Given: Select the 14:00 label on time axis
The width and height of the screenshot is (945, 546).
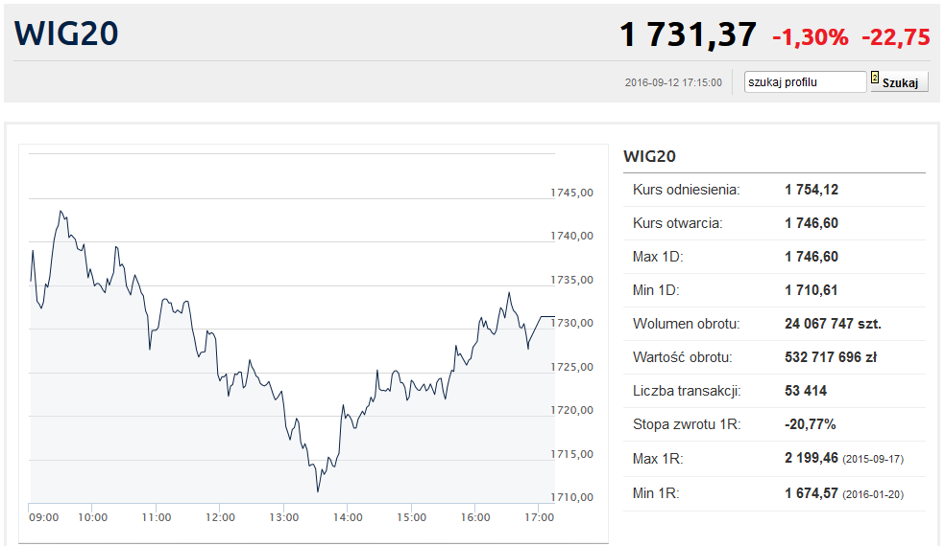Looking at the screenshot, I should click(348, 517).
